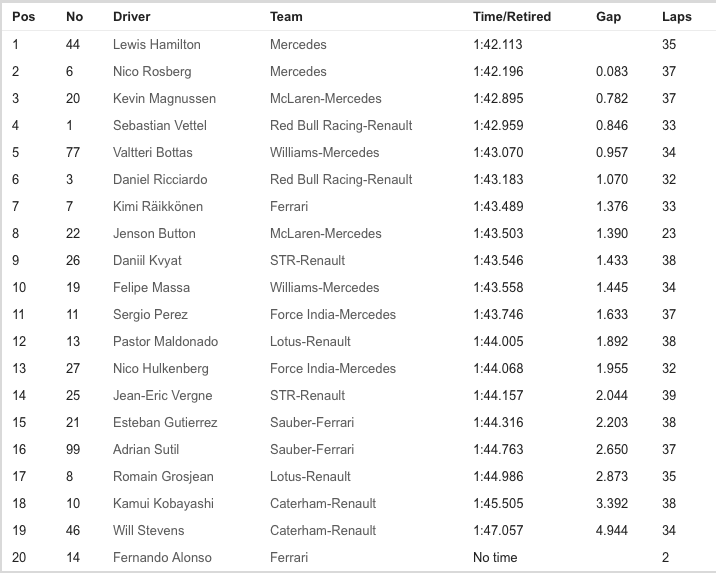716x573 pixels.
Task: Select driver name Lewis Hamilton
Action: [157, 44]
